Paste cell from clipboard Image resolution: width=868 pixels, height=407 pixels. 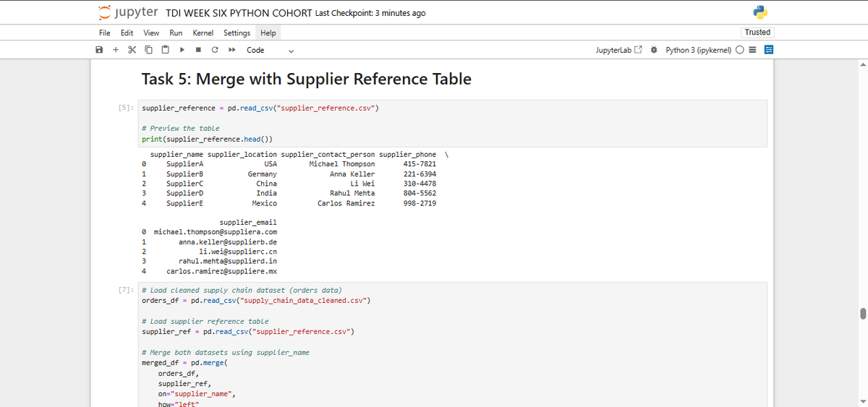click(165, 50)
